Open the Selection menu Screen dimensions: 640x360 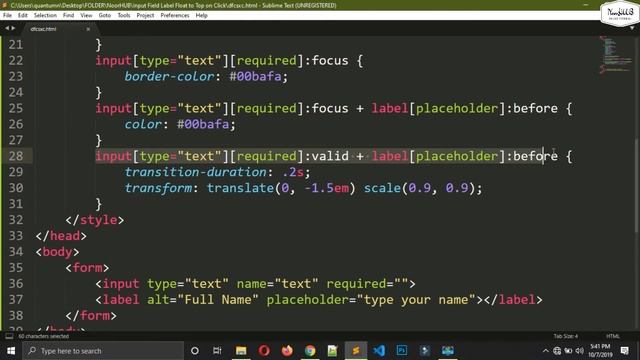(45, 16)
